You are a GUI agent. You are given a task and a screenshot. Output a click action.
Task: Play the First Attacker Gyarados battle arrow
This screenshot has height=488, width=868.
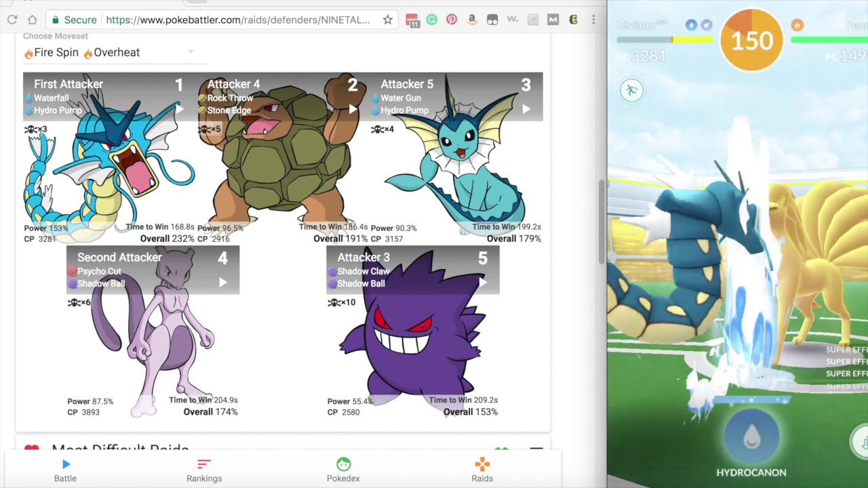[179, 108]
